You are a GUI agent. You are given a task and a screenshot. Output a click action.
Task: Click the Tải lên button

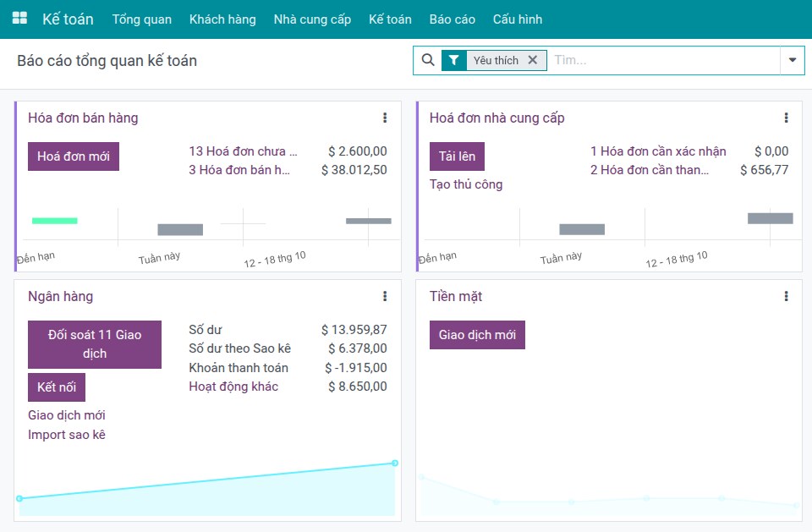pos(457,156)
